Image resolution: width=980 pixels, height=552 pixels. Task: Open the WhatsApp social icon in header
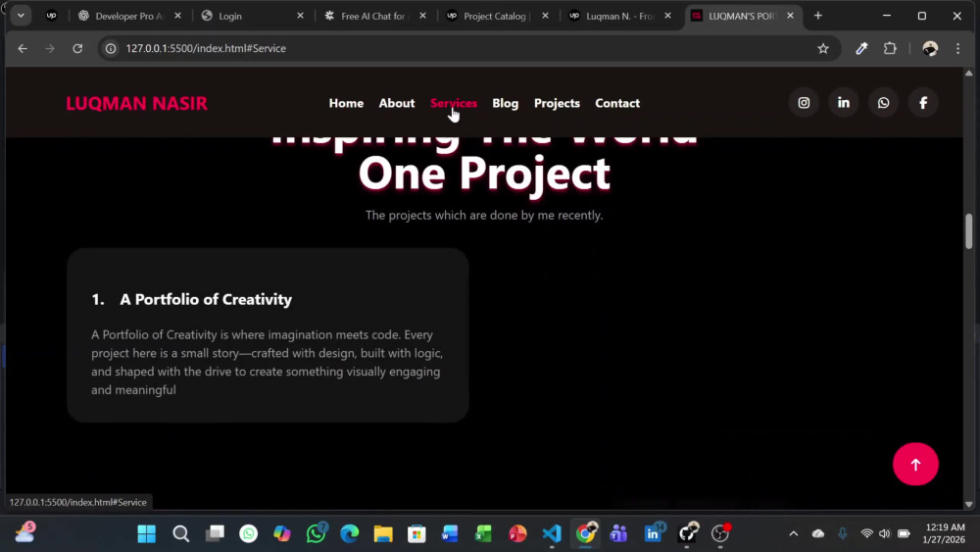[883, 103]
